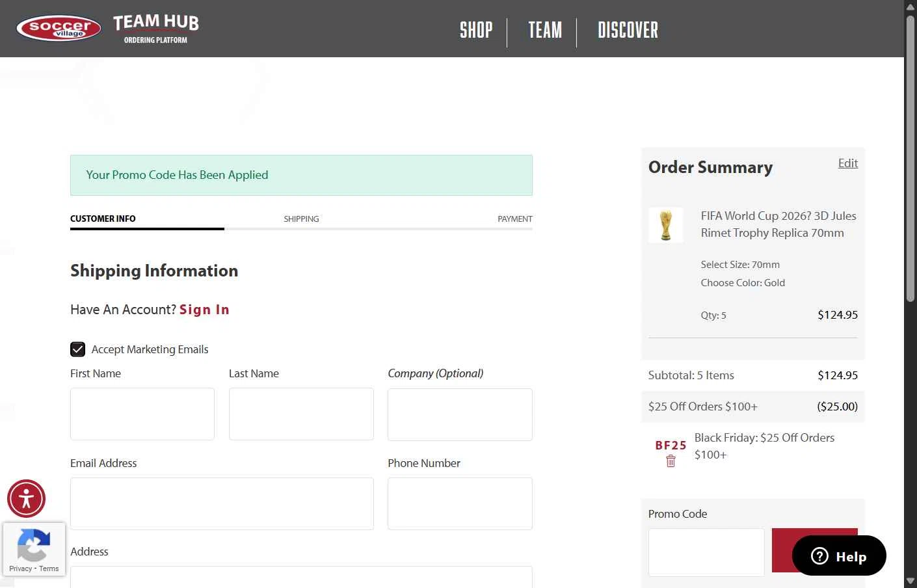Image resolution: width=917 pixels, height=588 pixels.
Task: Open the accessibility options icon
Action: [26, 499]
